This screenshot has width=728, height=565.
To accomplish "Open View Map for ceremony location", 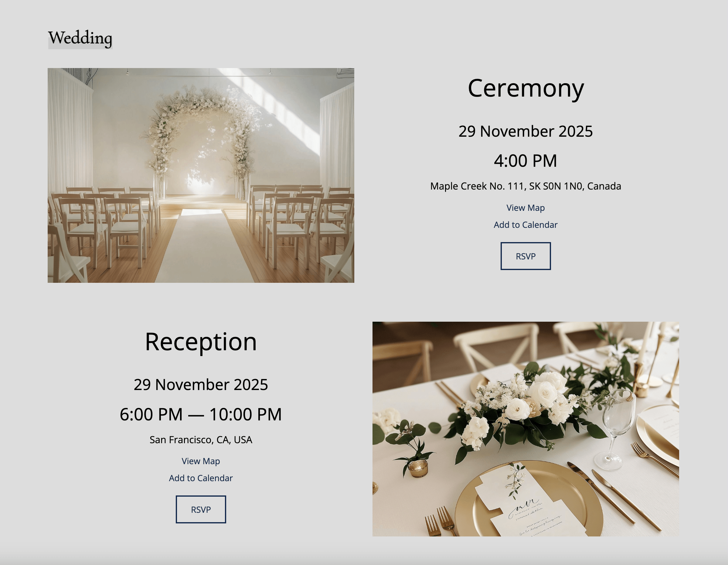I will (x=525, y=207).
